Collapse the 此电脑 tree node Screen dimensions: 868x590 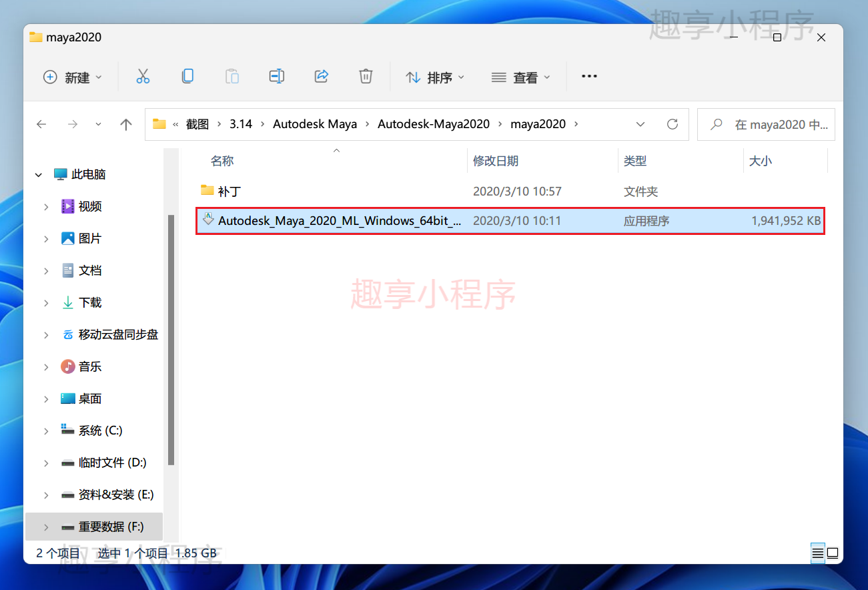[38, 174]
